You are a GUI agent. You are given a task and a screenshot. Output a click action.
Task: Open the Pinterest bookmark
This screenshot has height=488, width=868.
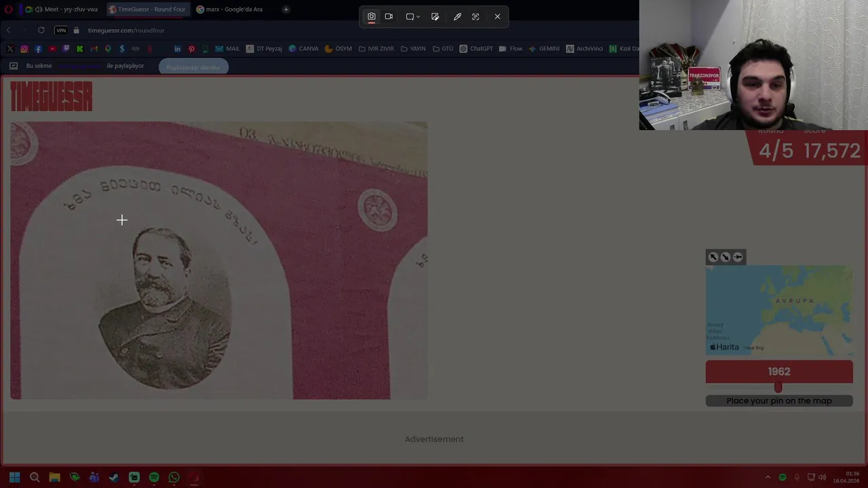tap(191, 49)
